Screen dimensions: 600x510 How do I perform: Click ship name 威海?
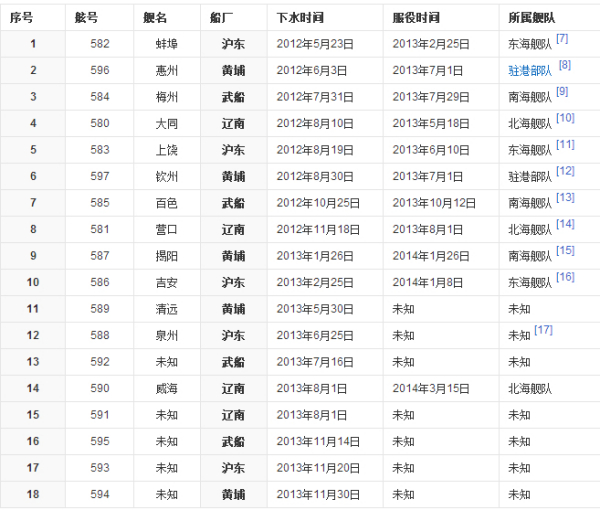point(166,388)
